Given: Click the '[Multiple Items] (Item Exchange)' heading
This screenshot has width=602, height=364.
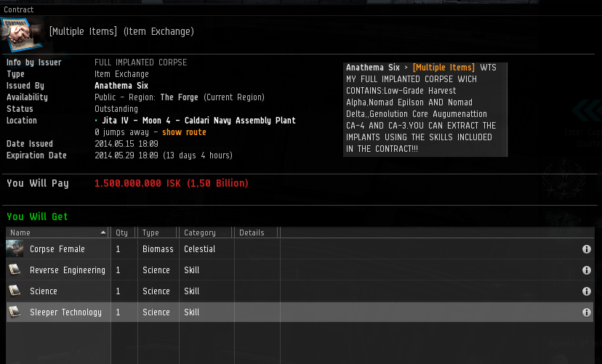Looking at the screenshot, I should click(121, 31).
